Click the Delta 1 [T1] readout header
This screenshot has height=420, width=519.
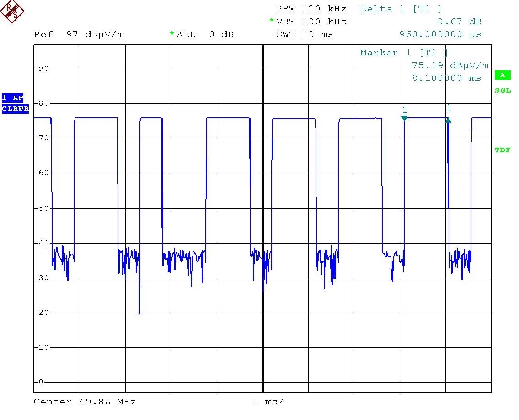[x=401, y=9]
